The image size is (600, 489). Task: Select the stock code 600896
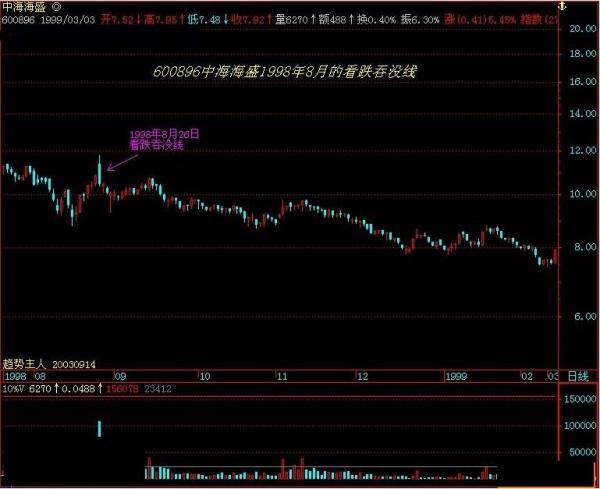[18, 20]
